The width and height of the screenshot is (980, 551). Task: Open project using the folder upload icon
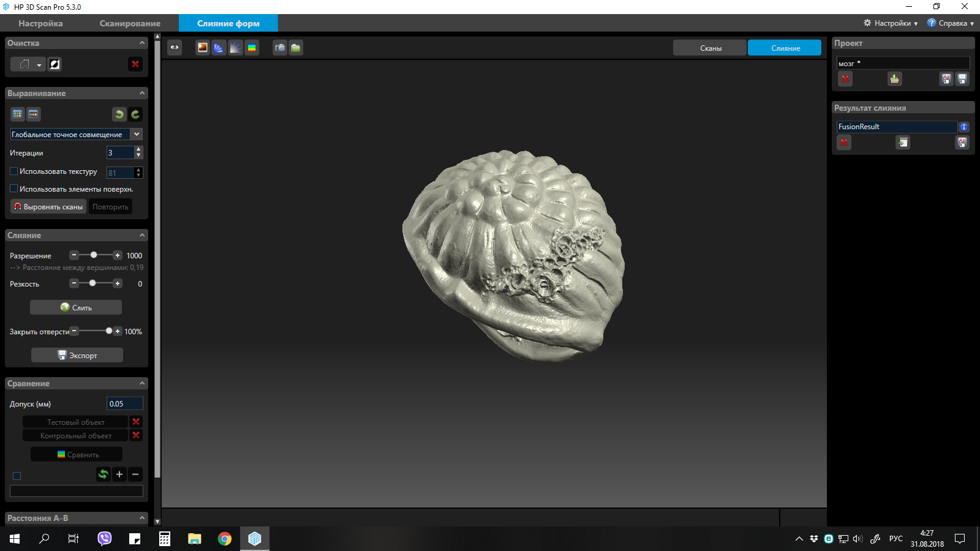895,79
